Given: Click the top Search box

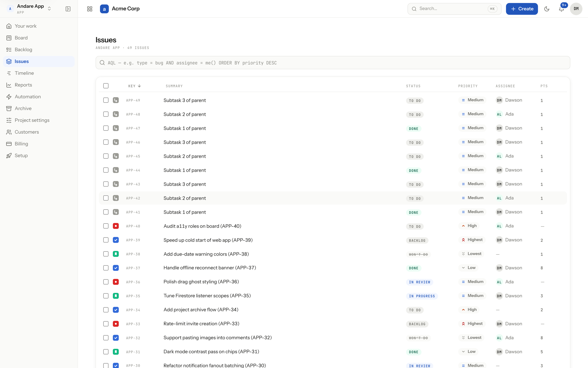Looking at the screenshot, I should pos(454,9).
